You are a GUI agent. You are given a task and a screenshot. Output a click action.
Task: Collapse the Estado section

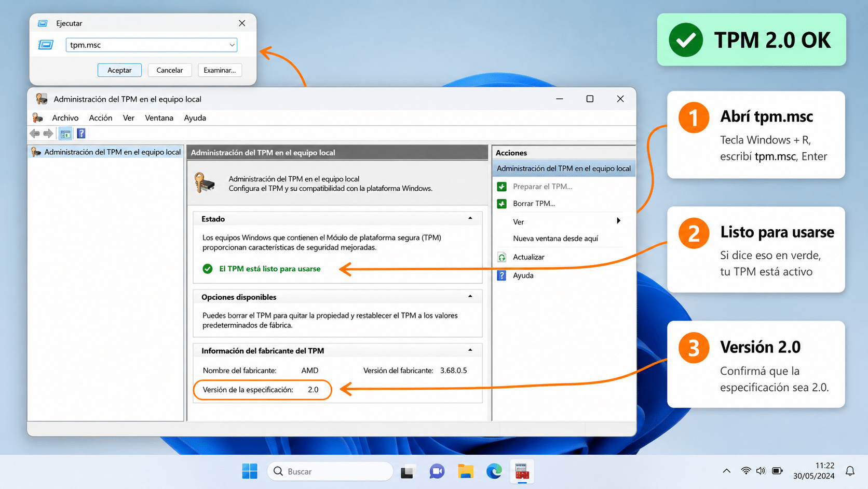point(470,218)
